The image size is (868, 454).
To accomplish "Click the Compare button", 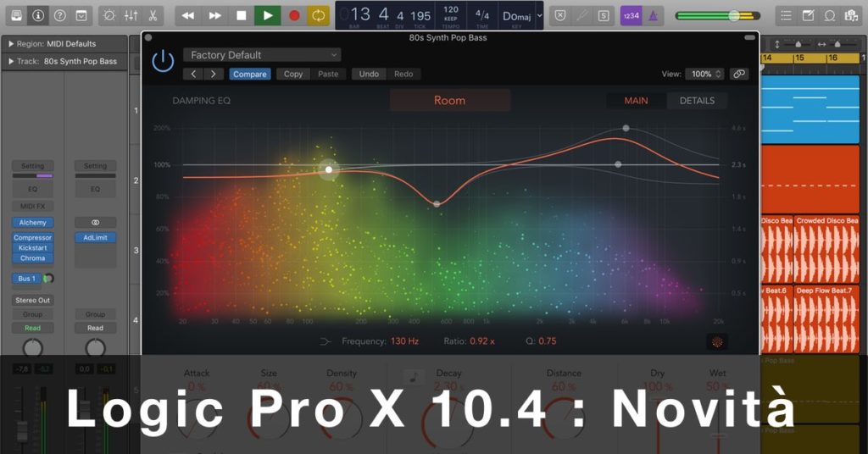I will pos(250,74).
